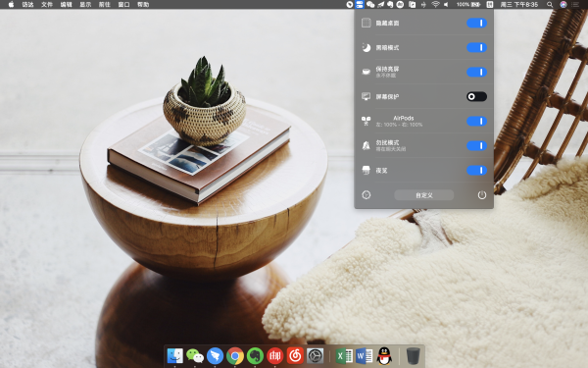
Task: Open the 编辑 Edit menu
Action: coord(66,5)
